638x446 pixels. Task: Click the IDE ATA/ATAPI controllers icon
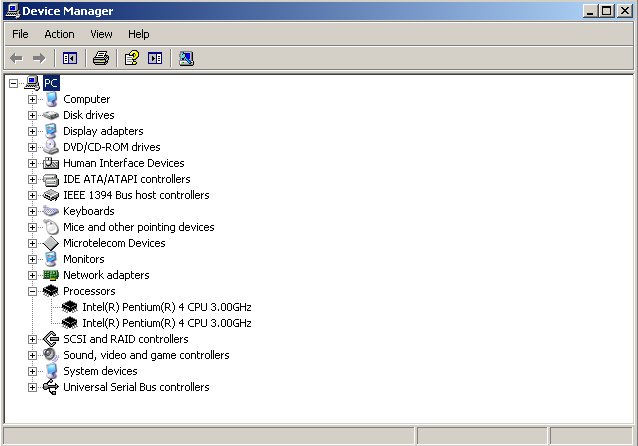(x=51, y=179)
